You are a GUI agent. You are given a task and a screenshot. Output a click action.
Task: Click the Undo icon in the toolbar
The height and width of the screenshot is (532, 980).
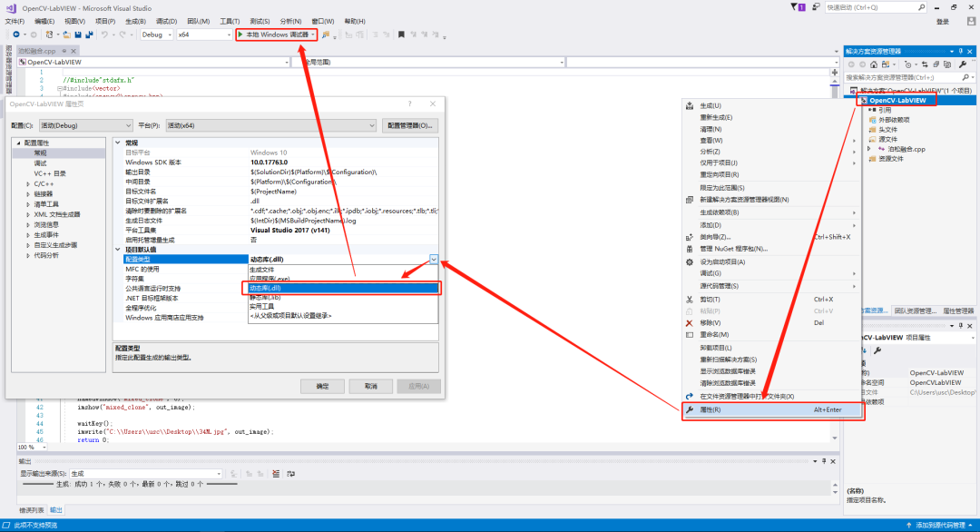pyautogui.click(x=103, y=34)
